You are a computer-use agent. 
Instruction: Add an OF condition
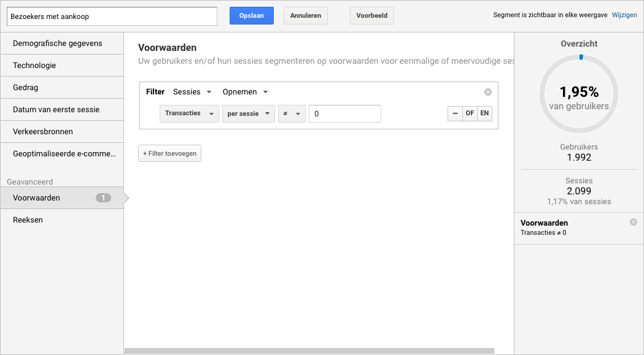click(470, 113)
